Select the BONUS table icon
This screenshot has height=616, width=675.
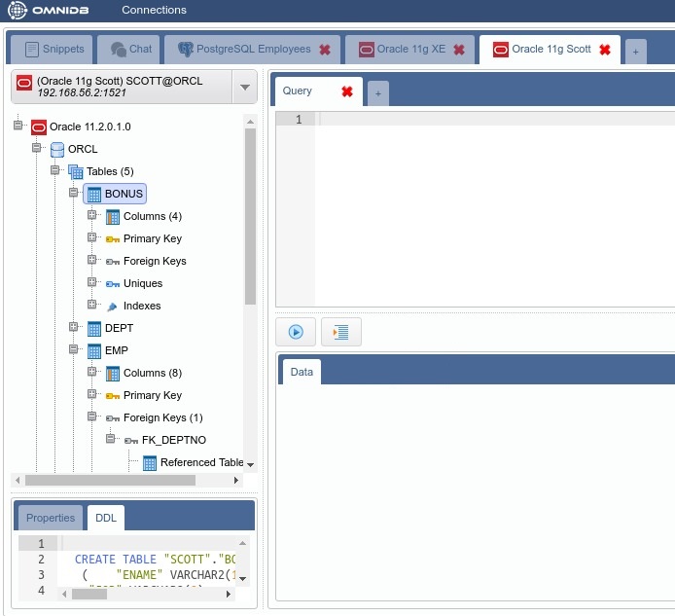pos(94,194)
